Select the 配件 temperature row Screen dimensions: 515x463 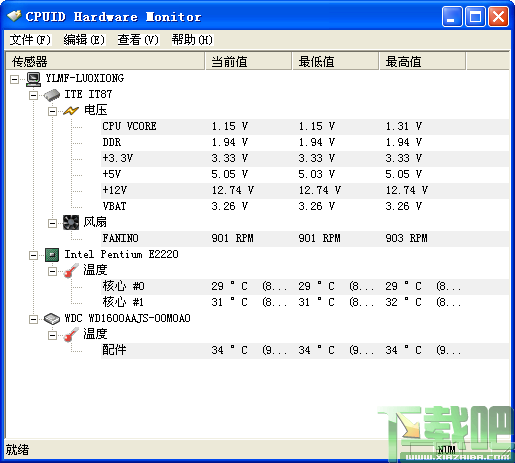point(305,351)
